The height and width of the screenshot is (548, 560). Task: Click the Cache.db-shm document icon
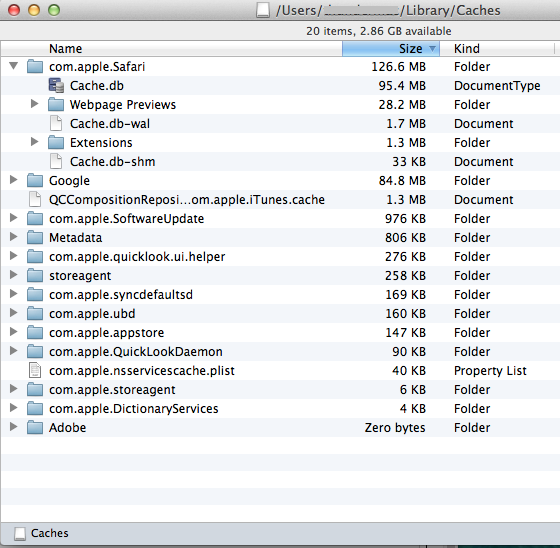click(x=56, y=161)
